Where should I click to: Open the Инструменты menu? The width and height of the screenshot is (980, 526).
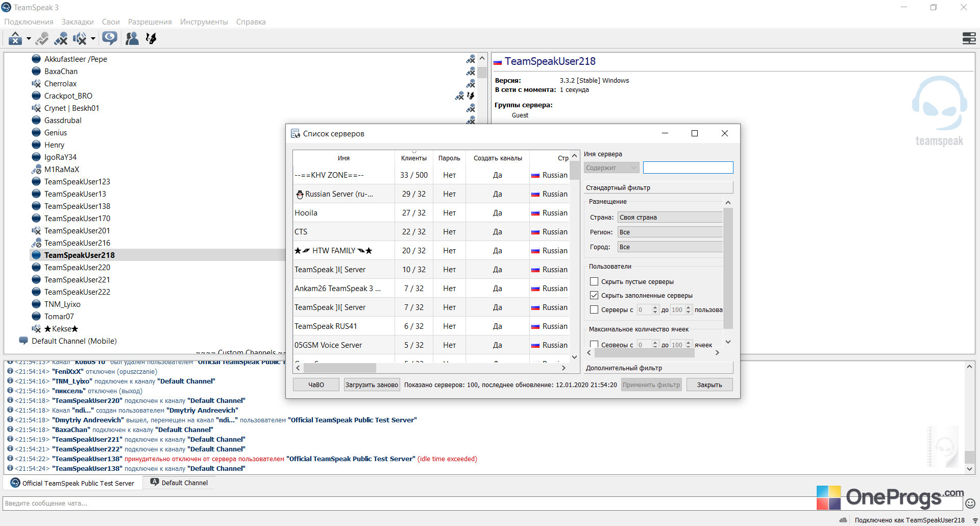pos(204,22)
